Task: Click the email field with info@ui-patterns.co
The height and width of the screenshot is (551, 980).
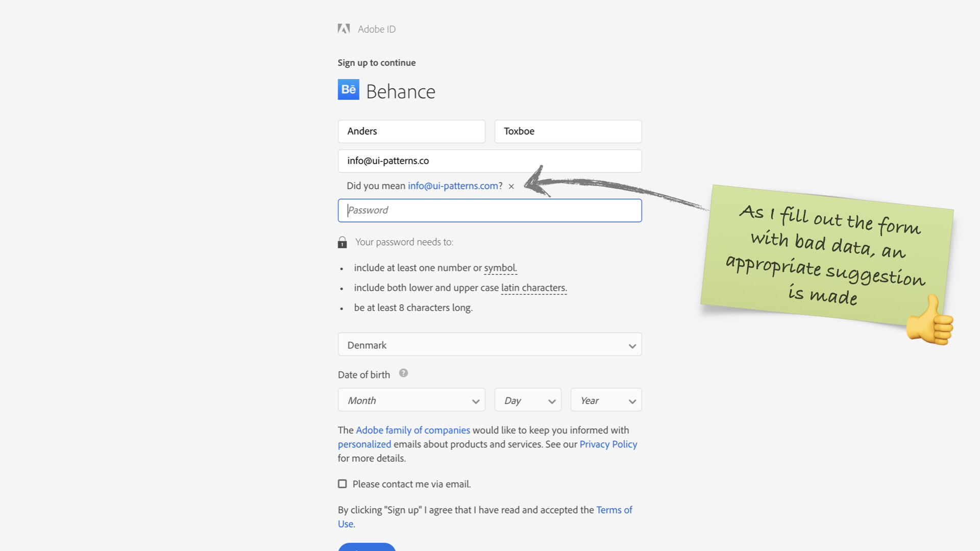Action: pyautogui.click(x=489, y=161)
